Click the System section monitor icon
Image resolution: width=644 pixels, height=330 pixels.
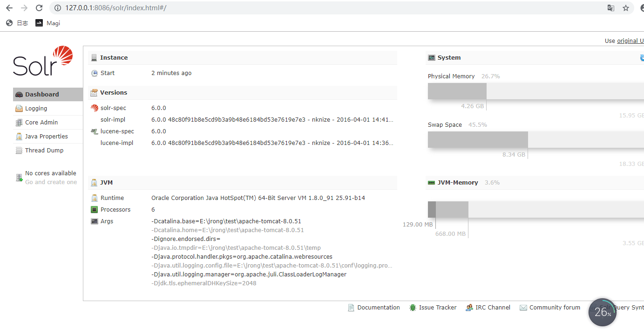[x=431, y=57]
